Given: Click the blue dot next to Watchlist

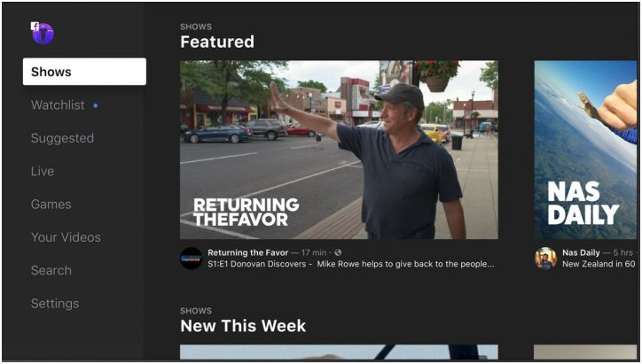Looking at the screenshot, I should coord(96,105).
